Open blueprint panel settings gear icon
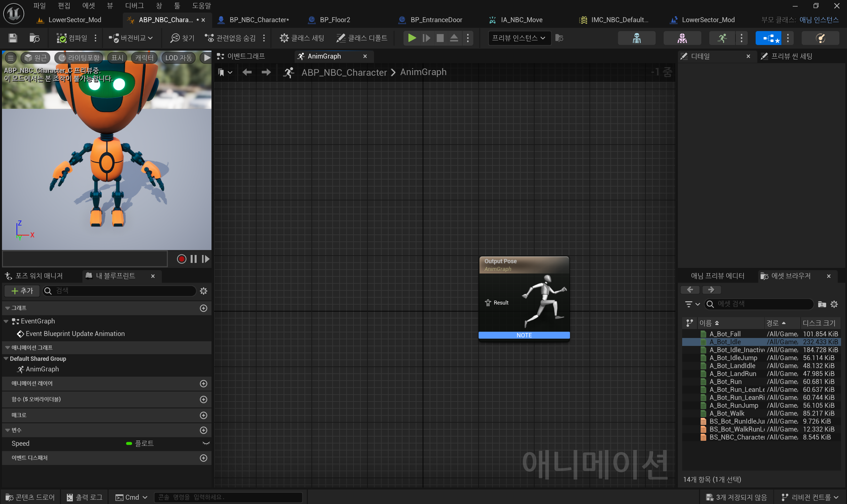Image resolution: width=847 pixels, height=504 pixels. pyautogui.click(x=204, y=291)
